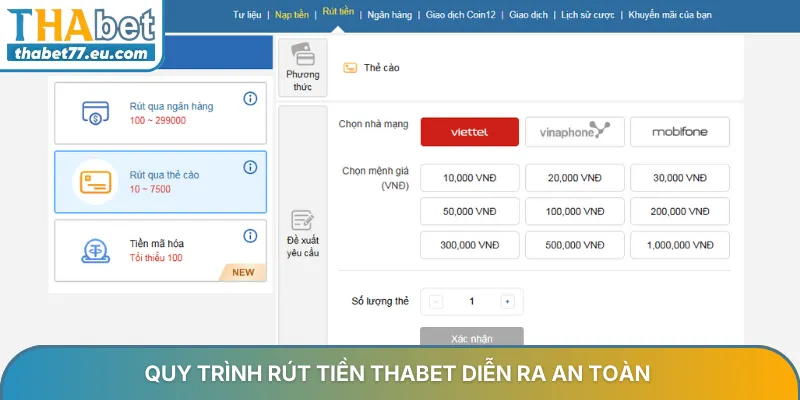Open the Ngân hàng menu item
Viewport: 800px width, 400px height.
pyautogui.click(x=389, y=15)
